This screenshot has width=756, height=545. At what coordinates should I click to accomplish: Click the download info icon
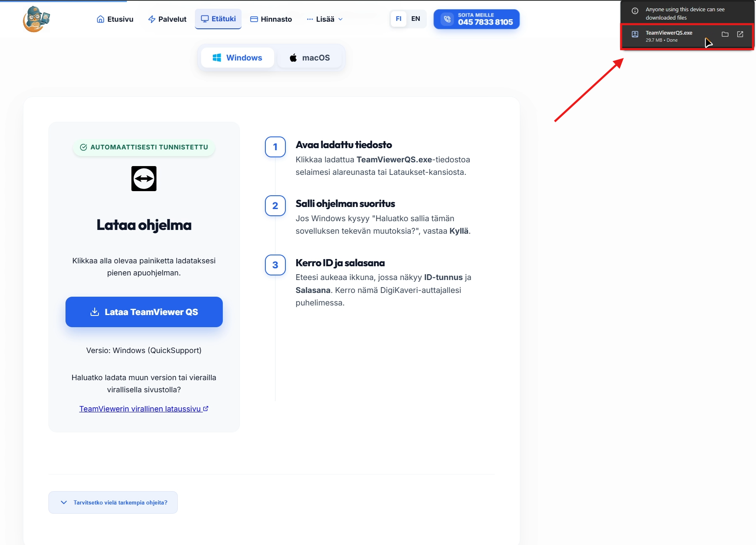point(635,11)
